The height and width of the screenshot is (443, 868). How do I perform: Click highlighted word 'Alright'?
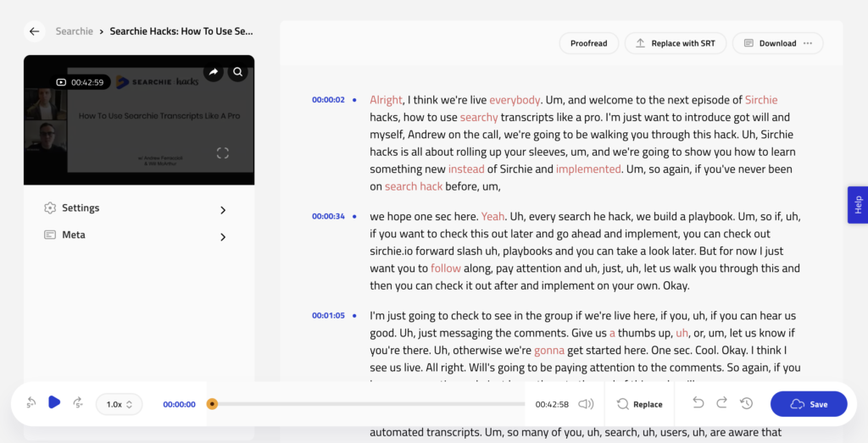point(386,100)
